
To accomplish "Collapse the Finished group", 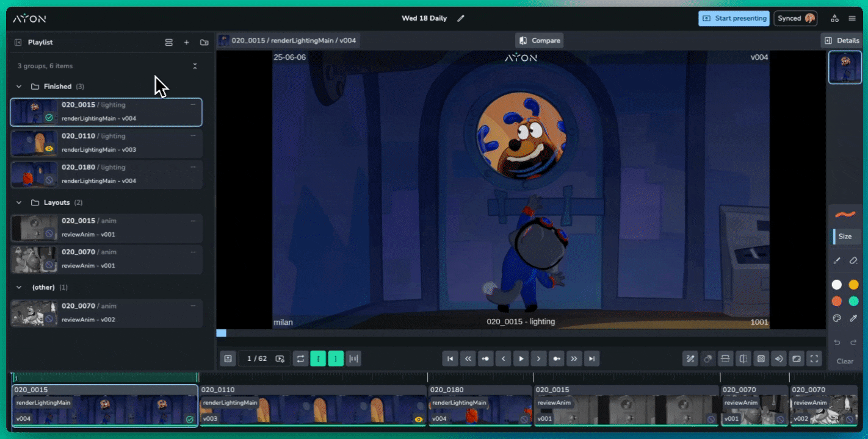I will pos(19,87).
